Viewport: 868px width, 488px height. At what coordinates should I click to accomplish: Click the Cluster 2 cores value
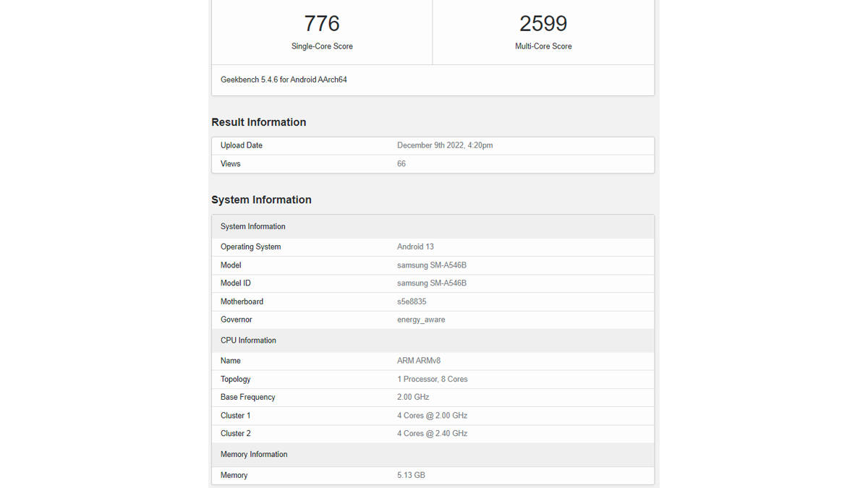[430, 433]
